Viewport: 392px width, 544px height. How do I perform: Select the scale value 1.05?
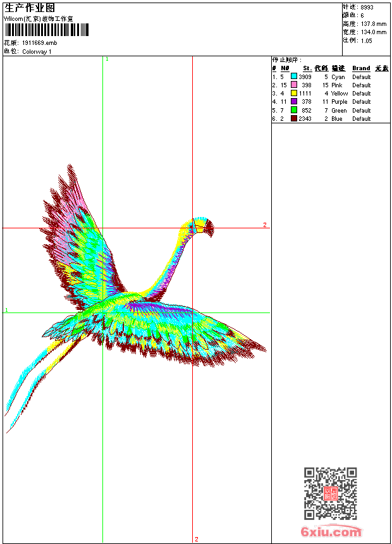[x=366, y=40]
